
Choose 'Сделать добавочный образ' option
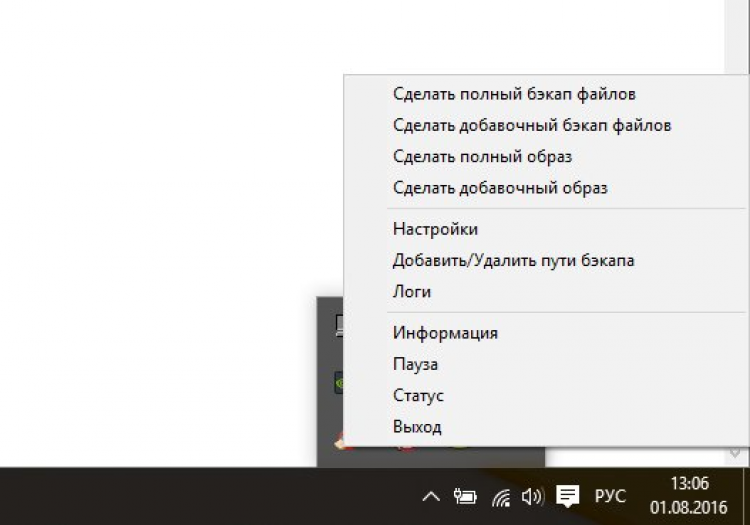pyautogui.click(x=500, y=187)
